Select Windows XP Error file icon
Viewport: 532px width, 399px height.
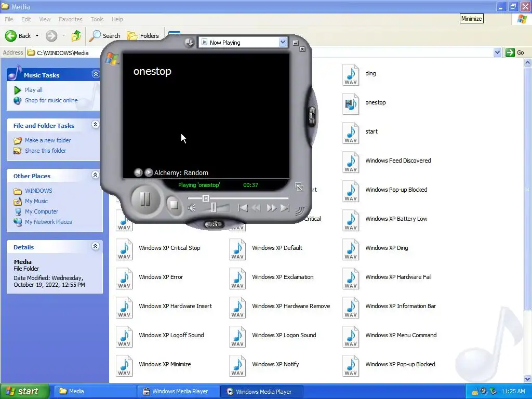124,279
